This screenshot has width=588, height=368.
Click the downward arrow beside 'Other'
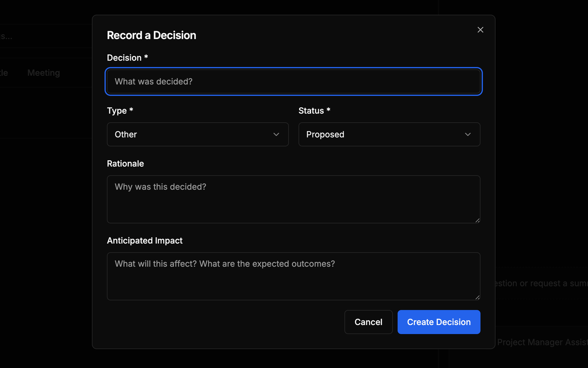276,134
